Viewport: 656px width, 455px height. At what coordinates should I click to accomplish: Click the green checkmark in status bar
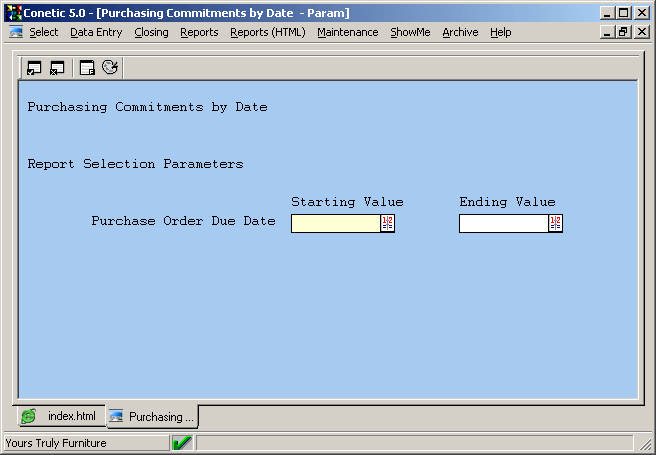click(182, 443)
